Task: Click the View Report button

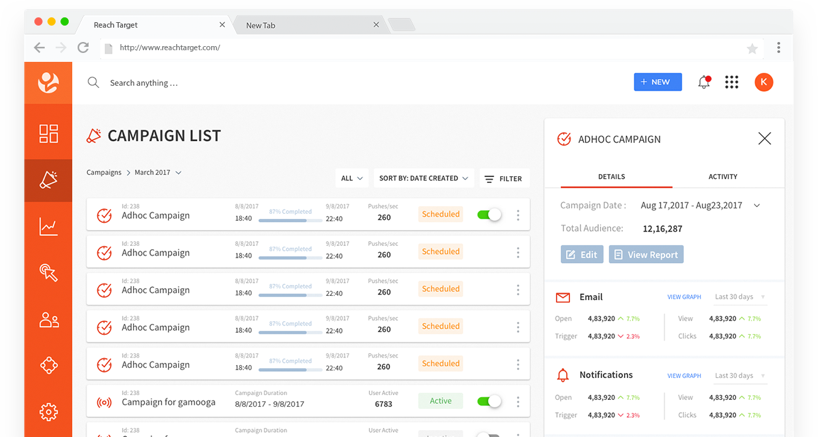Action: [646, 254]
